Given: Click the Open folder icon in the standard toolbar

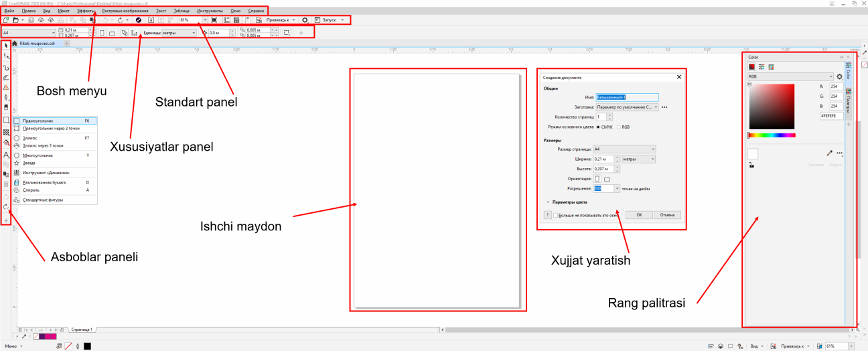Looking at the screenshot, I should (15, 21).
